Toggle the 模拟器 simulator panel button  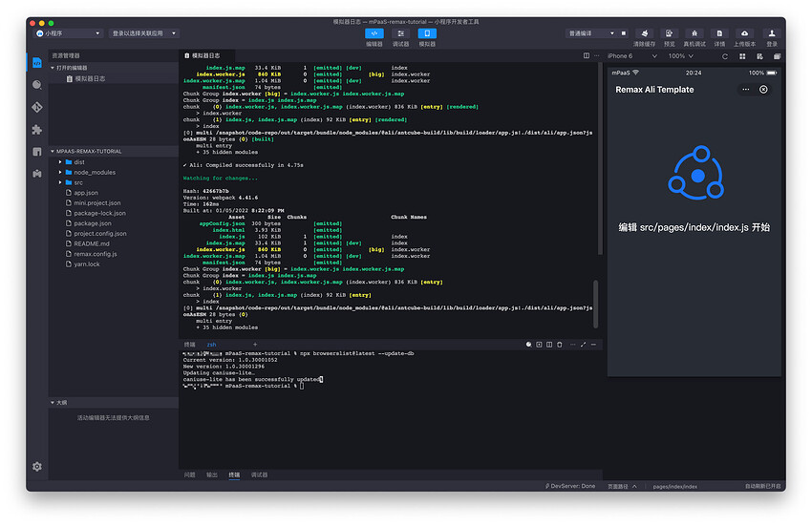(427, 33)
